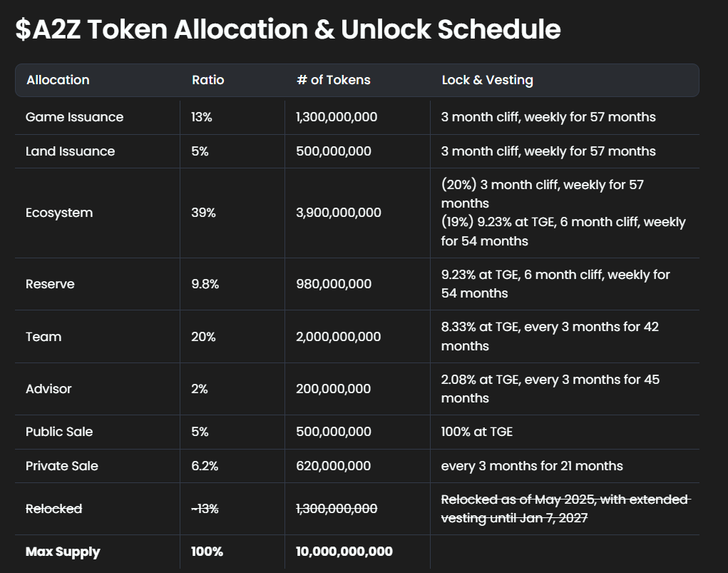The height and width of the screenshot is (573, 728).
Task: Click the 3,900,000,000 token amount
Action: point(338,213)
